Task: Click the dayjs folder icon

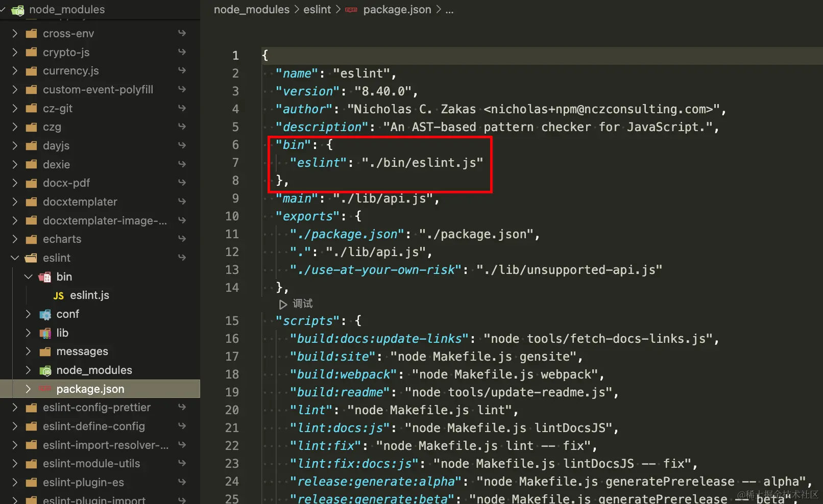Action: [x=32, y=146]
